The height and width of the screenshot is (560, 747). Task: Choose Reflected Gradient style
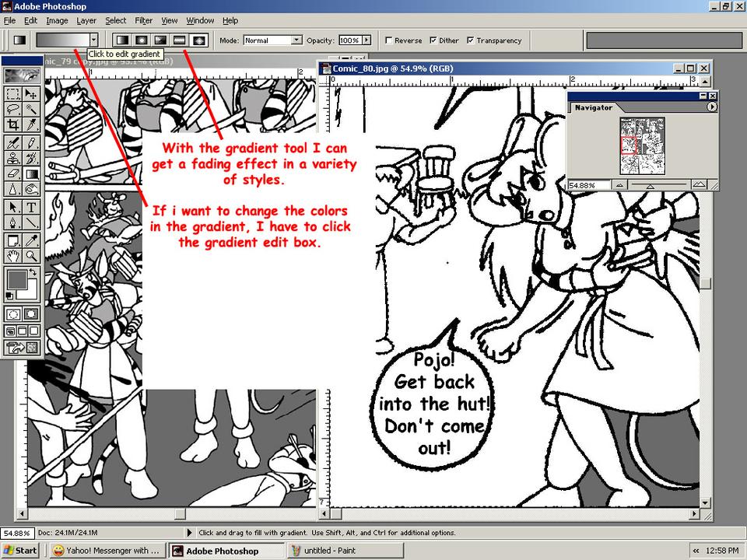pos(180,40)
